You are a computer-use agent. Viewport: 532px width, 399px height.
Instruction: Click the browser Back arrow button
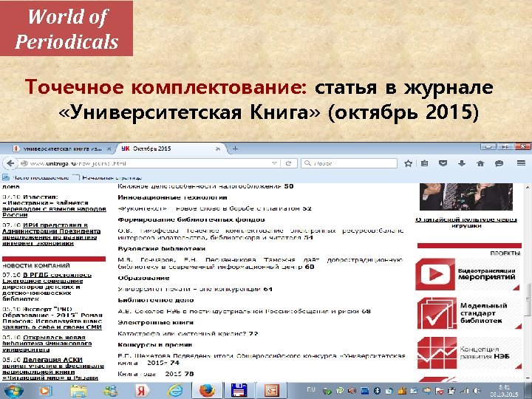point(10,163)
